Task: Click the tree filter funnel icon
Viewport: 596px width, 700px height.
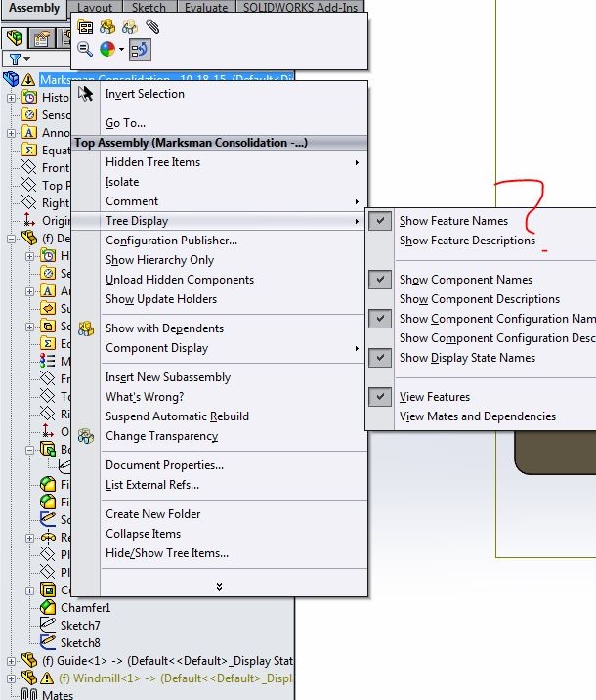Action: click(x=15, y=59)
